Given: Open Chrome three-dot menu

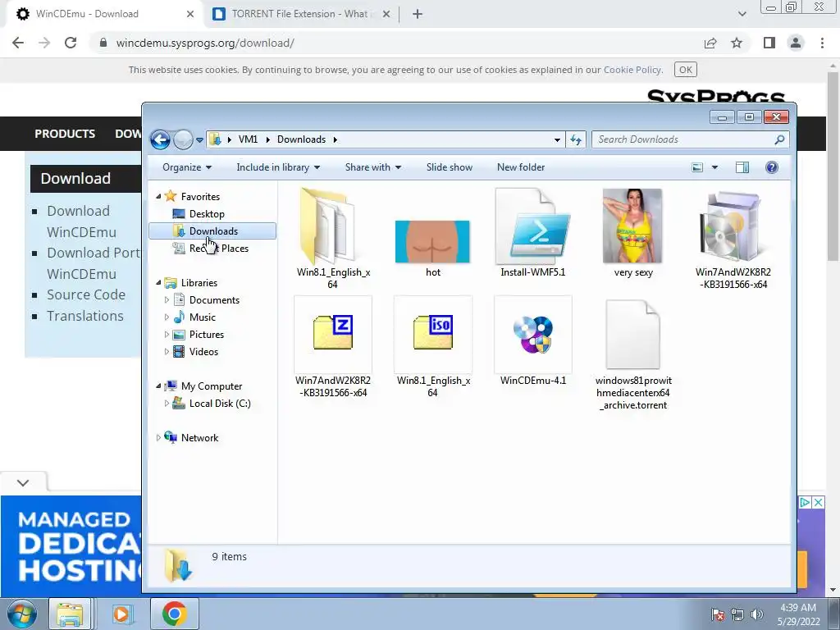Looking at the screenshot, I should coord(822,43).
